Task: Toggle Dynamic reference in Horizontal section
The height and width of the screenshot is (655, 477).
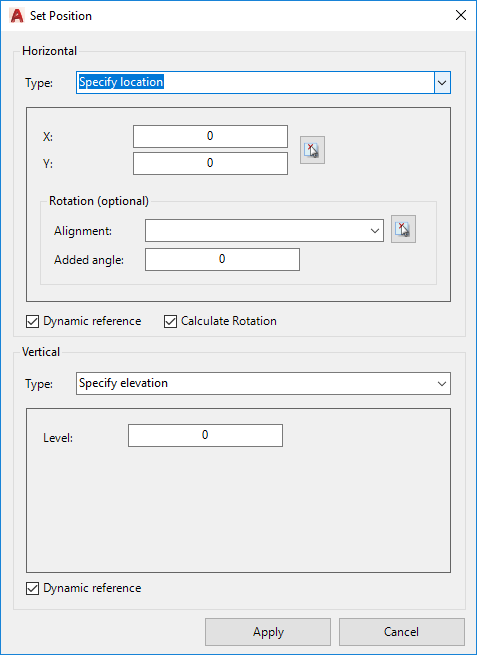Action: coord(32,322)
